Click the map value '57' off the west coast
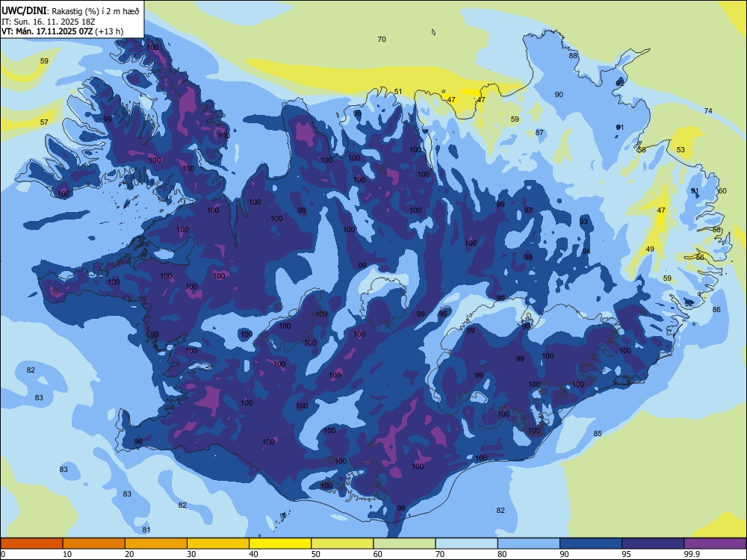 tap(44, 122)
